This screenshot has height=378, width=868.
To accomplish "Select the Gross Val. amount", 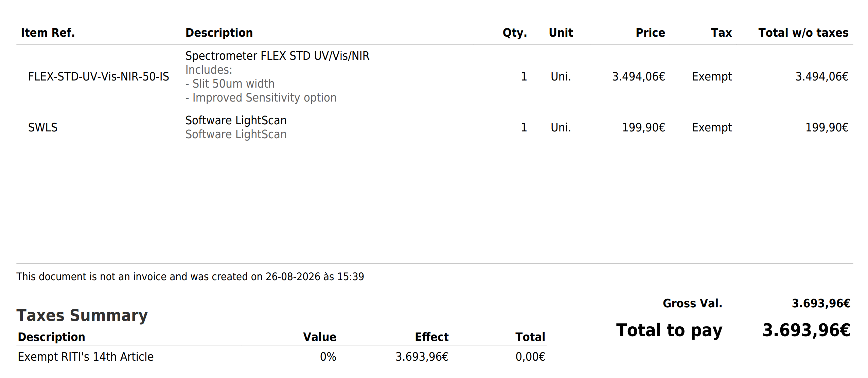I will point(821,303).
